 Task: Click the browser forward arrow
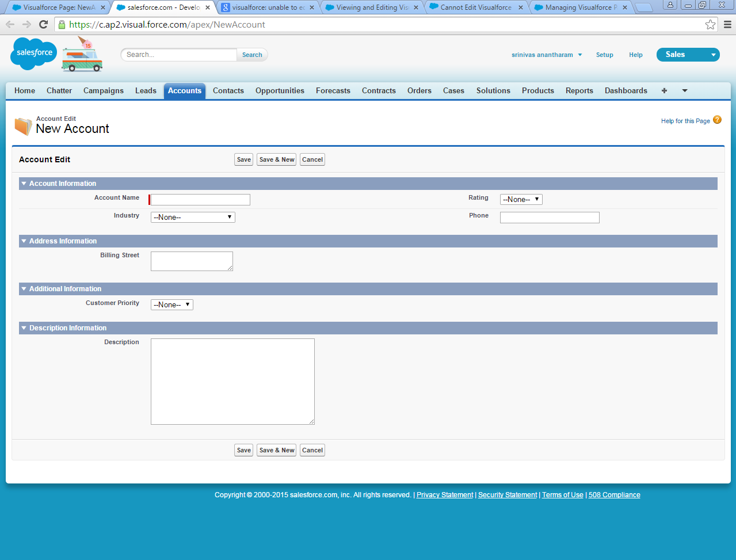(26, 25)
